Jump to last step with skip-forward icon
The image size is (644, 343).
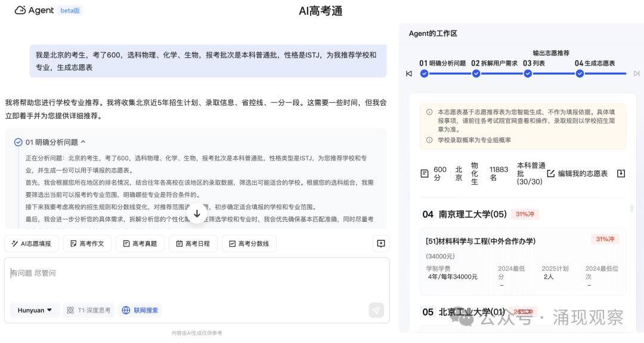point(637,73)
